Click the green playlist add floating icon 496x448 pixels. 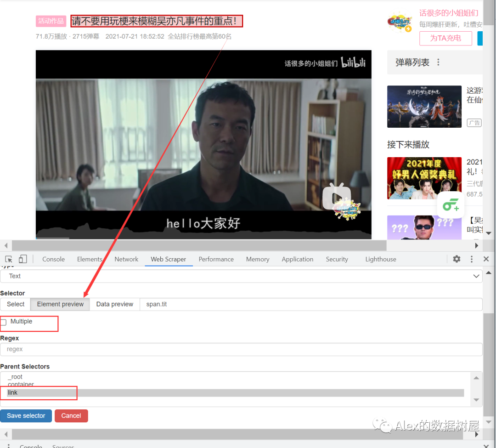(x=451, y=205)
